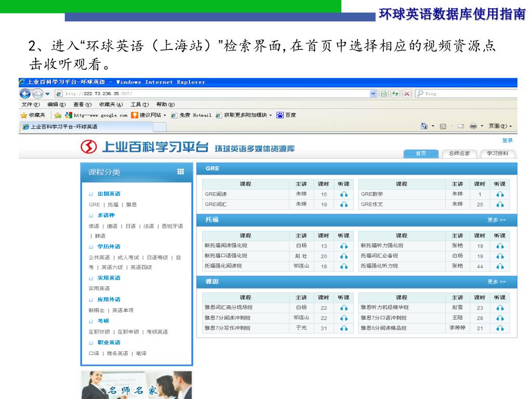
Task: Expand the Print icon dropdown arrow
Action: pos(482,126)
